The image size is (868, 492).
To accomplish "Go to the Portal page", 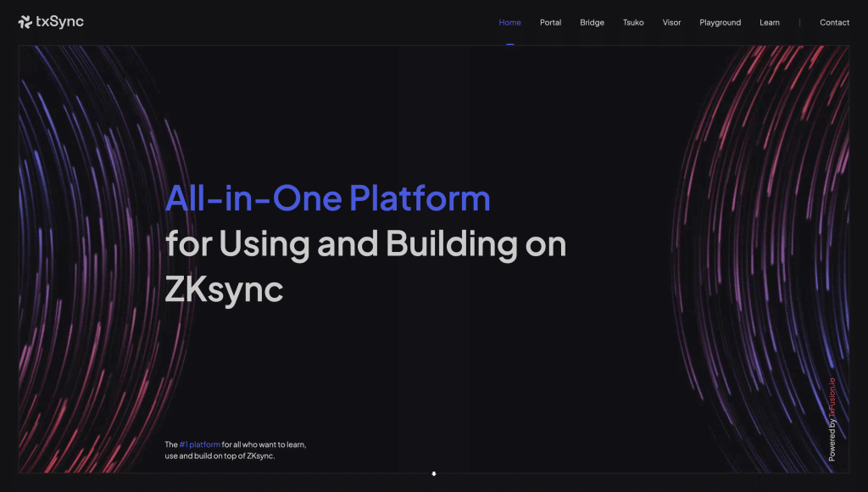I will (x=551, y=23).
